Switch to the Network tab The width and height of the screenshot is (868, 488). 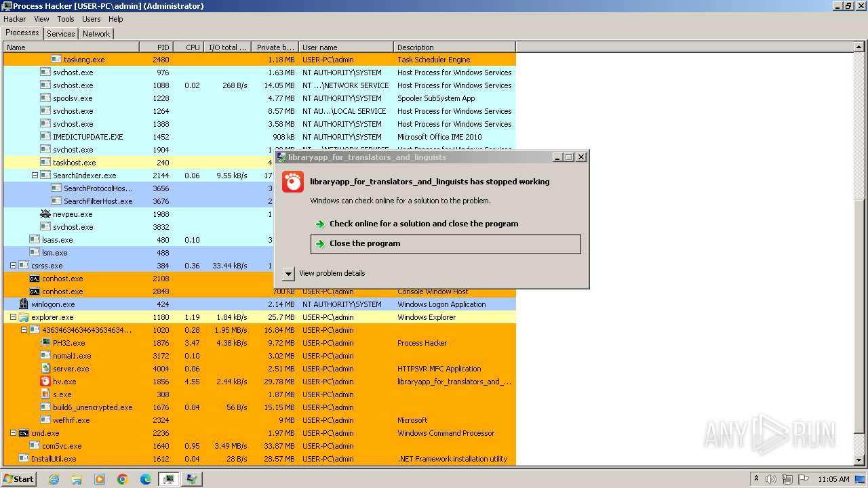(x=96, y=34)
